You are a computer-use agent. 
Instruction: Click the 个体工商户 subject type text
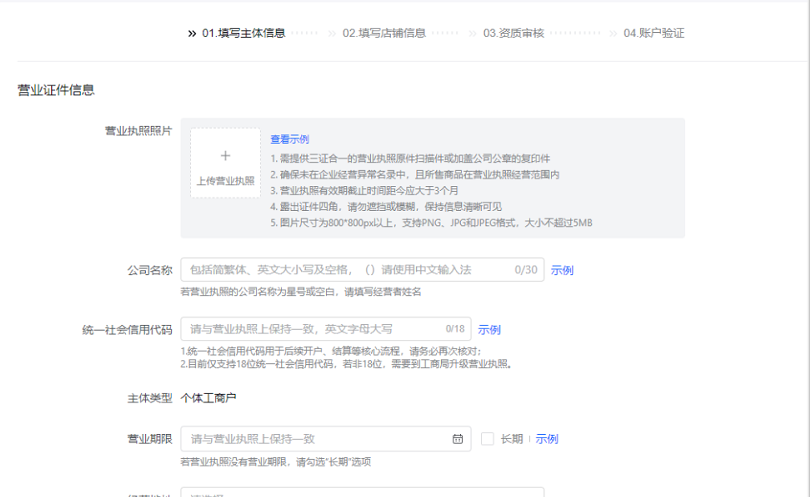(x=208, y=398)
